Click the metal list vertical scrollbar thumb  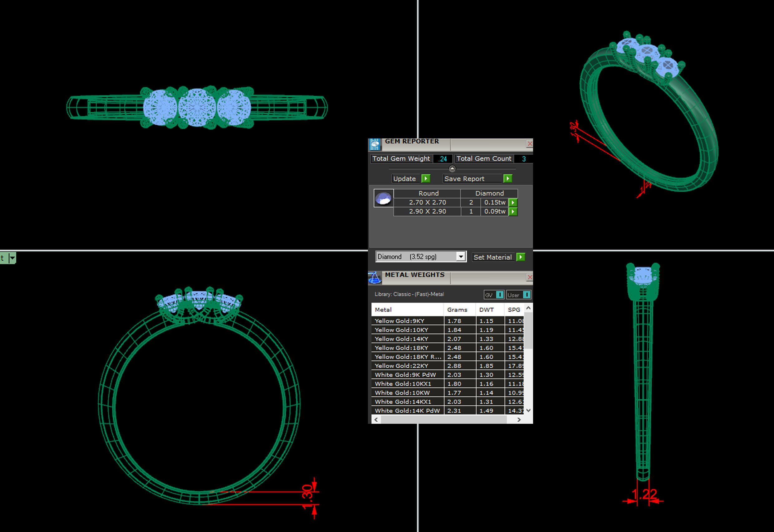528,330
